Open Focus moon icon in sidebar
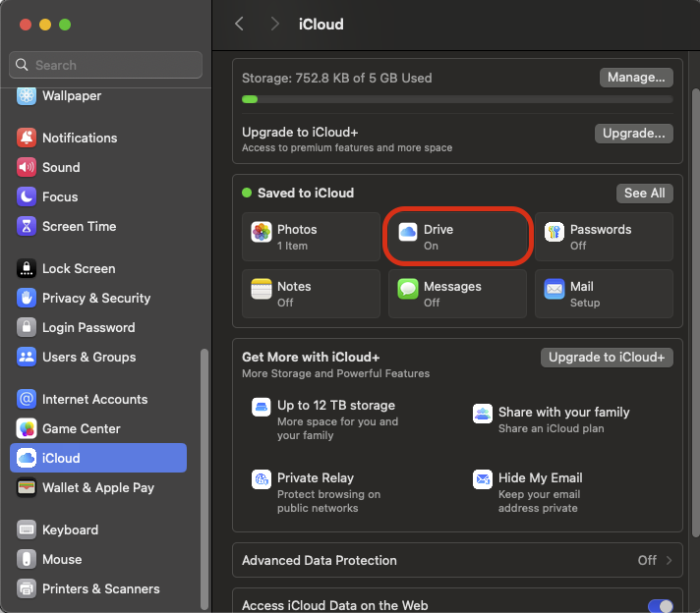700x613 pixels. pyautogui.click(x=27, y=196)
